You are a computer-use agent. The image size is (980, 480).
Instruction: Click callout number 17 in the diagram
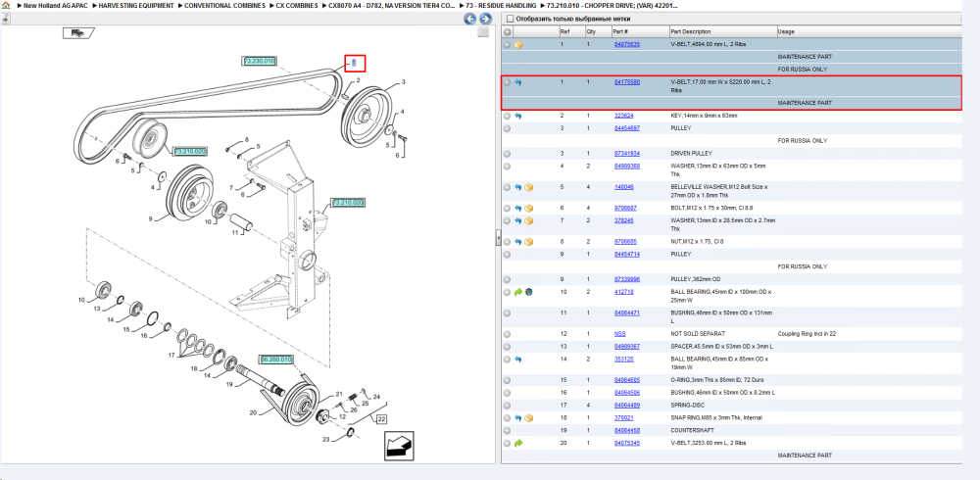tap(171, 355)
